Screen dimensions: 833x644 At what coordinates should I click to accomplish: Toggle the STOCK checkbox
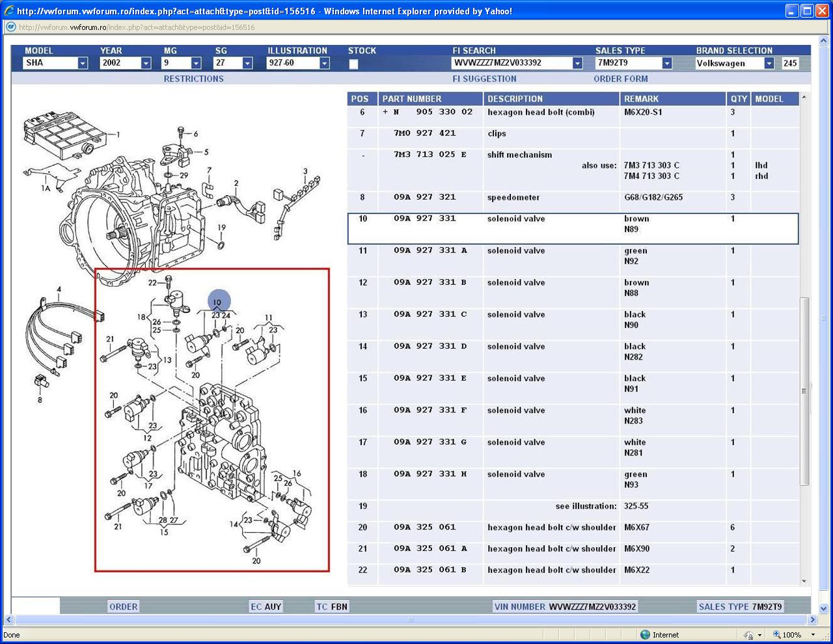[x=353, y=64]
